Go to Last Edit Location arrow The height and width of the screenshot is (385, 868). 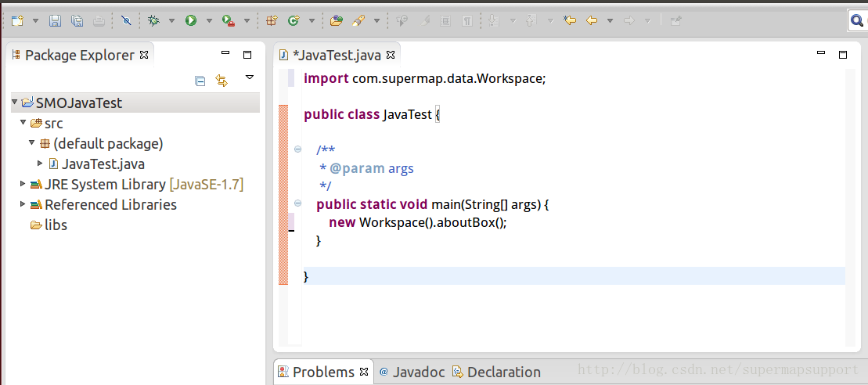tap(570, 21)
